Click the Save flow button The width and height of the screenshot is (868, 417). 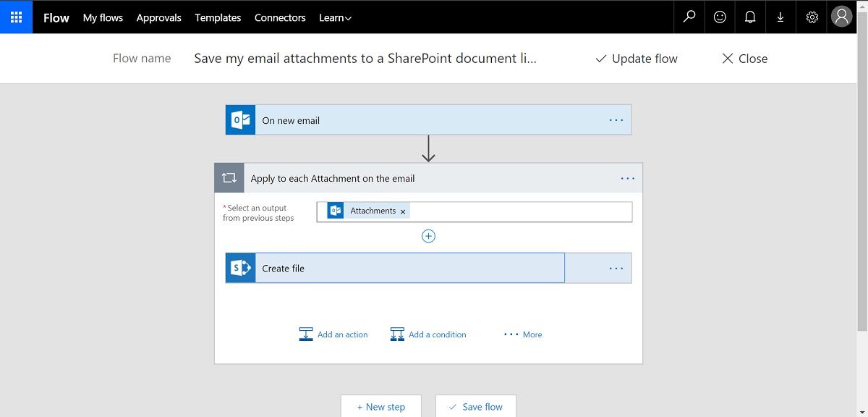pyautogui.click(x=475, y=406)
